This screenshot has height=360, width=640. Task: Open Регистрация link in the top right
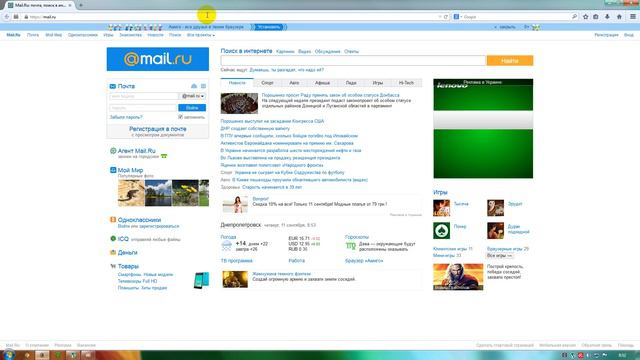pos(606,35)
